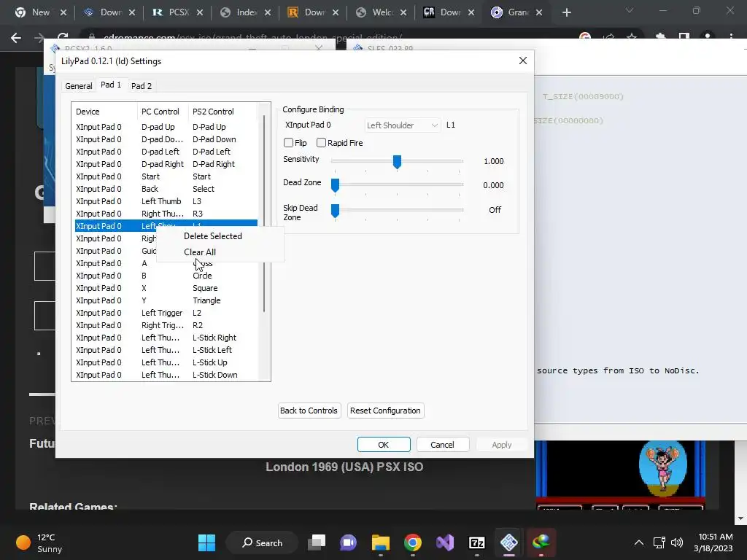Open the chat app in taskbar
The height and width of the screenshot is (560, 747).
coord(348,542)
